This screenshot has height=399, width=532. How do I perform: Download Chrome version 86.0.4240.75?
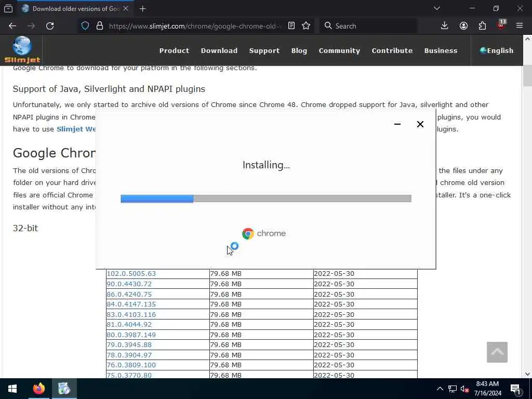point(129,294)
